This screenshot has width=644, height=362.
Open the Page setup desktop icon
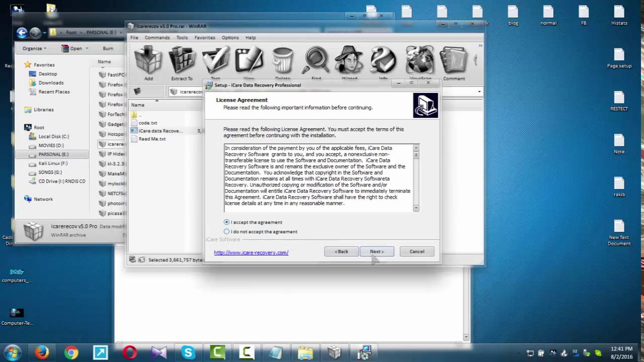pyautogui.click(x=619, y=59)
